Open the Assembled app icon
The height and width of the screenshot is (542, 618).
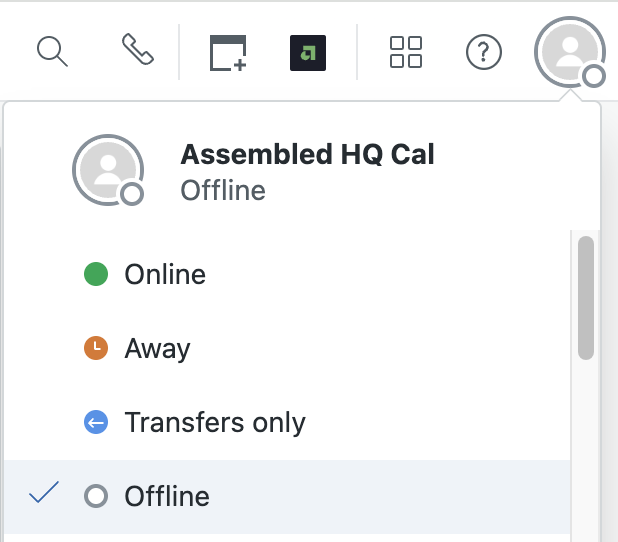(x=308, y=53)
